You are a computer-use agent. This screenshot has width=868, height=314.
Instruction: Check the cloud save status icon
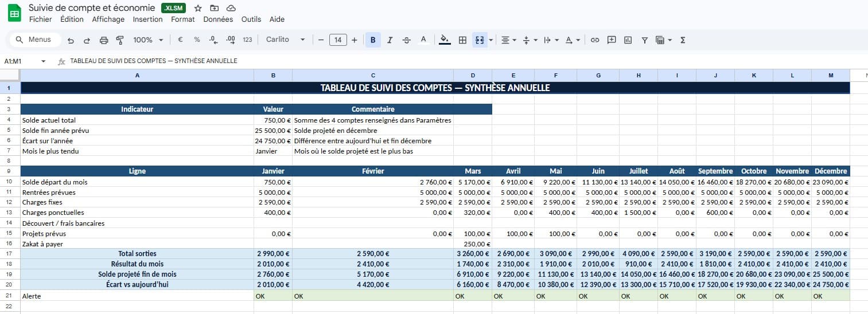click(231, 8)
